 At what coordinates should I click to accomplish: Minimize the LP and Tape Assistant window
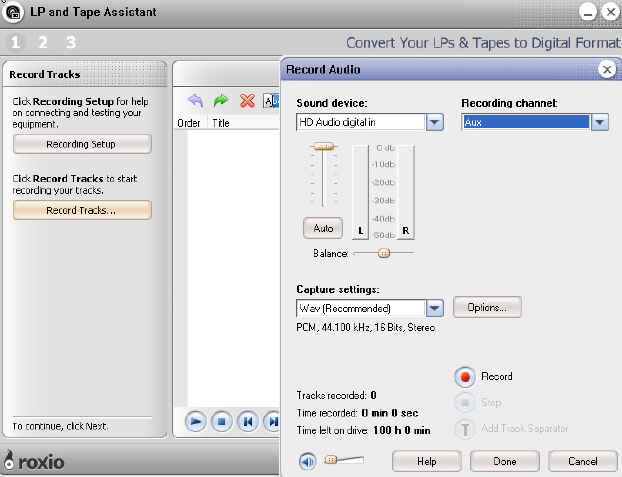pos(588,12)
